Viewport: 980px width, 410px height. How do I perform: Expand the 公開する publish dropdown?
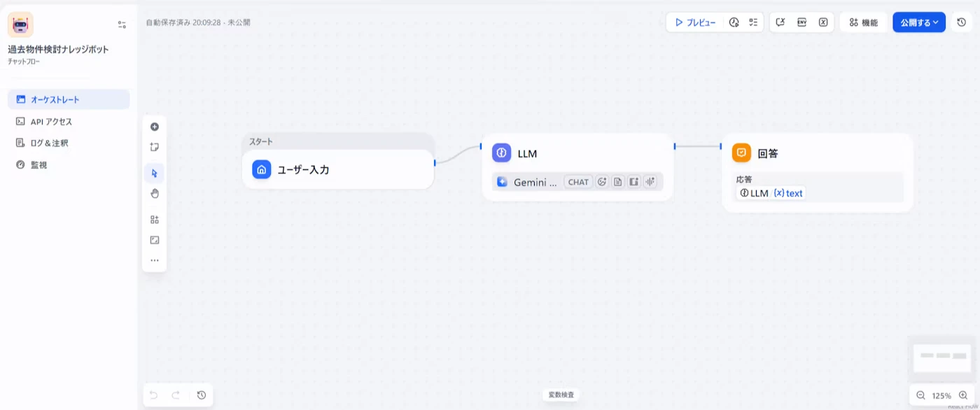[919, 22]
